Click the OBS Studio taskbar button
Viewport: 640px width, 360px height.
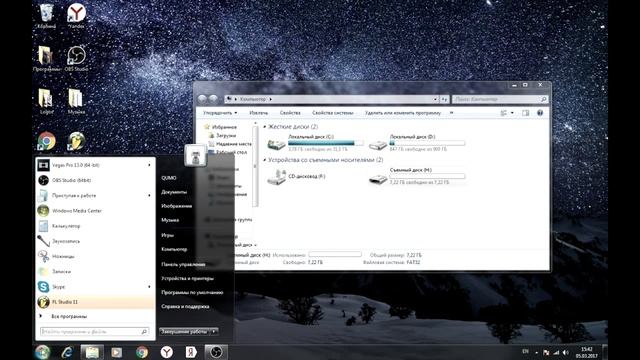click(x=216, y=352)
